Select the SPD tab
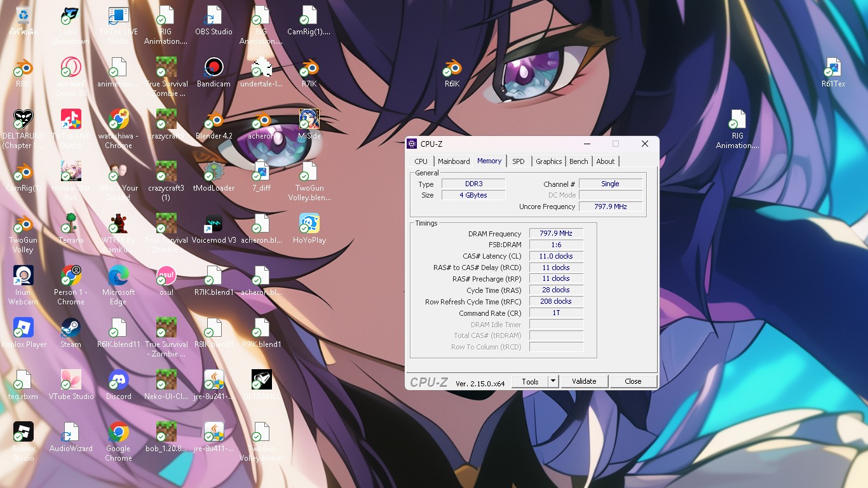868x488 pixels. click(x=519, y=161)
